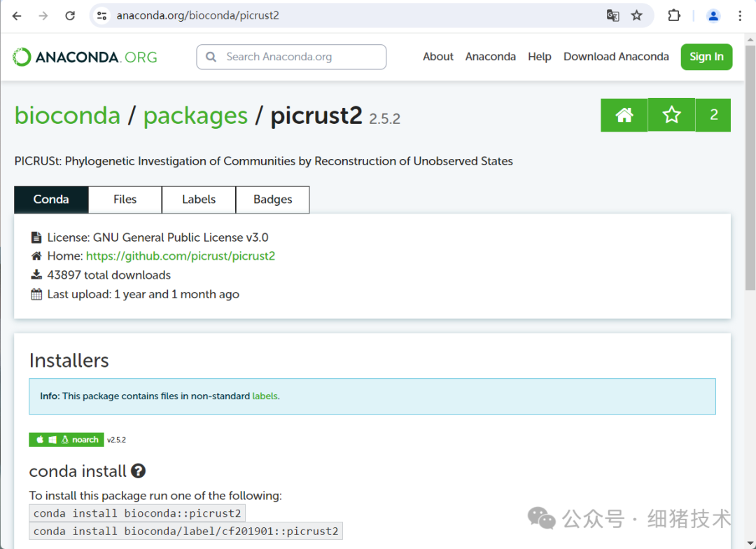Open the About menu item
The image size is (756, 549).
438,57
